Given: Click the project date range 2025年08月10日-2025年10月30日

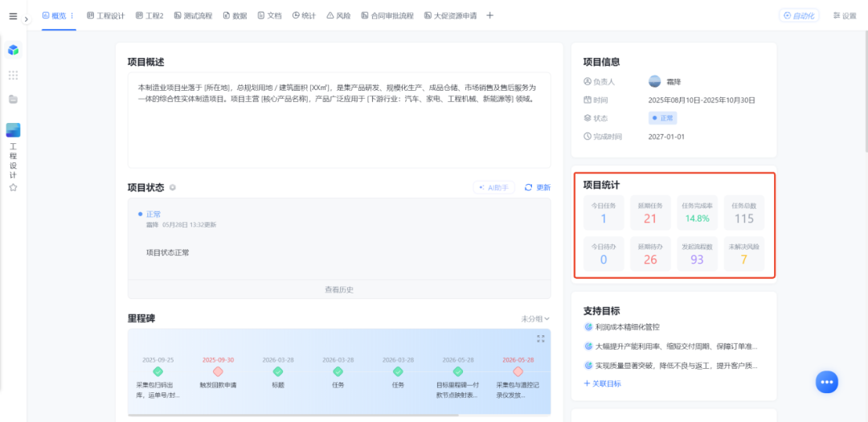Looking at the screenshot, I should point(702,100).
